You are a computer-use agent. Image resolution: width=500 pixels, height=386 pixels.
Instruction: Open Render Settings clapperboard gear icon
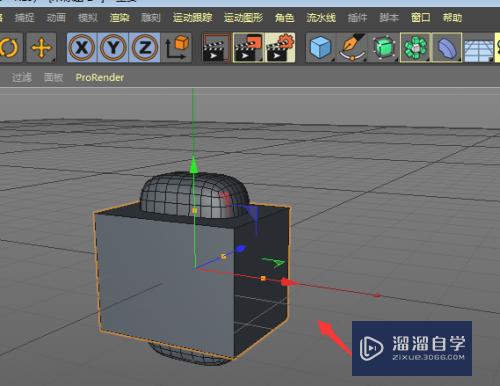click(x=279, y=48)
